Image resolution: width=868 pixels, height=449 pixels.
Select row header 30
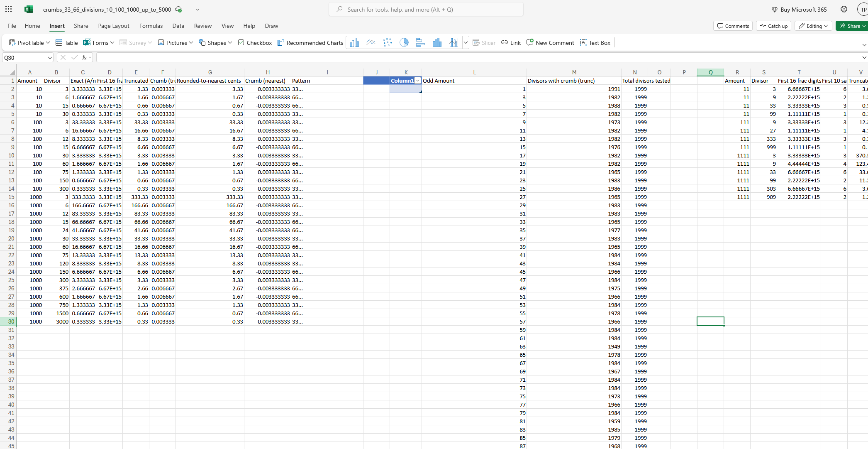[x=8, y=321]
